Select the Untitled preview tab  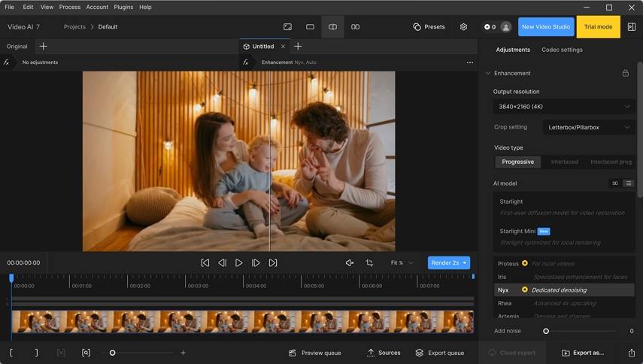(x=263, y=47)
